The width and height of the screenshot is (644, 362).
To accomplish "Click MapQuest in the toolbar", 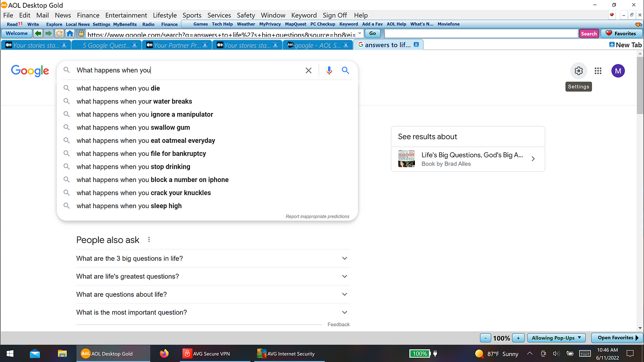I will (296, 24).
